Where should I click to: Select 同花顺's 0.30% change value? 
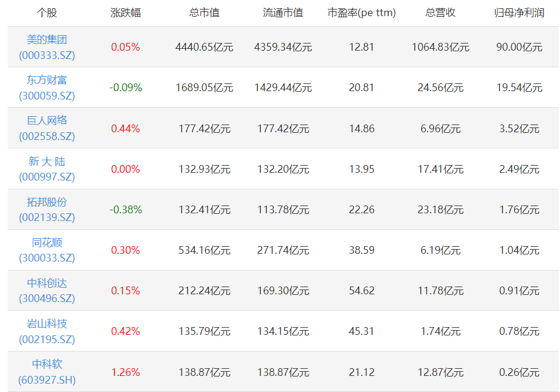click(x=125, y=250)
